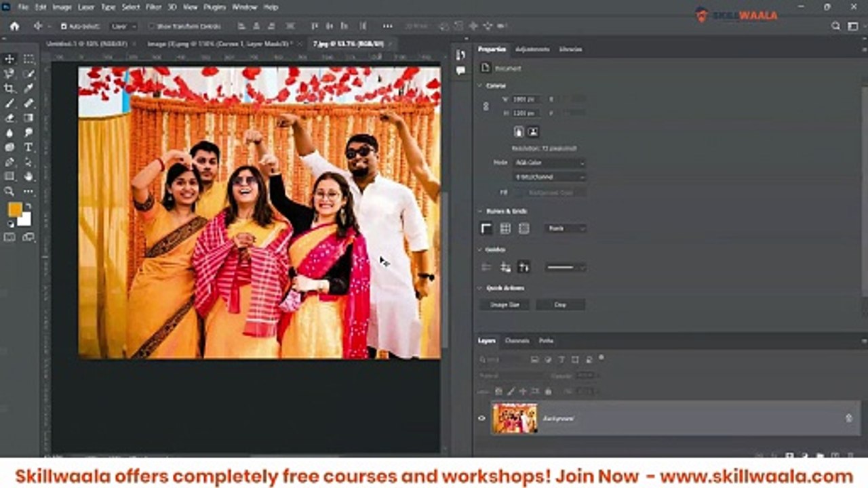
Task: Open the Pixels units dropdown
Action: click(x=566, y=228)
